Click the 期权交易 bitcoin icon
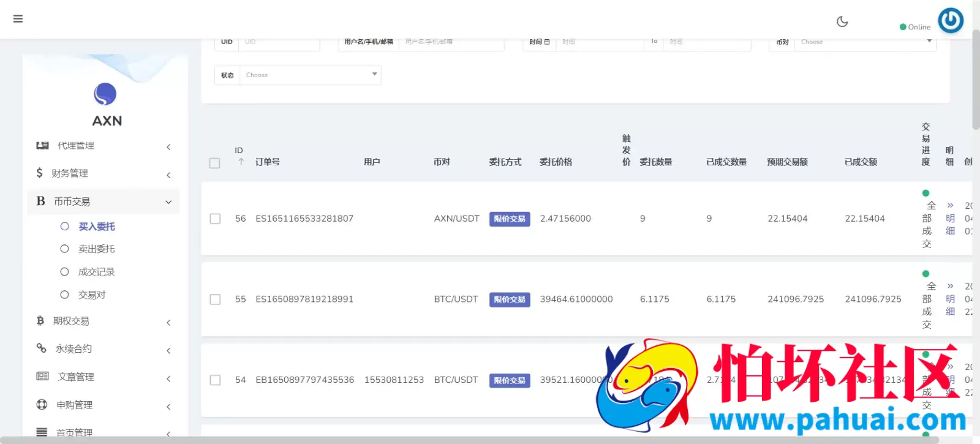 tap(40, 321)
